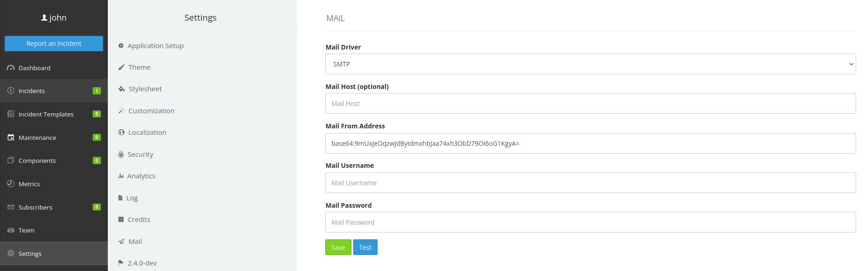The height and width of the screenshot is (271, 868).
Task: Open the Mail Driver dropdown showing SMTP
Action: (x=590, y=64)
